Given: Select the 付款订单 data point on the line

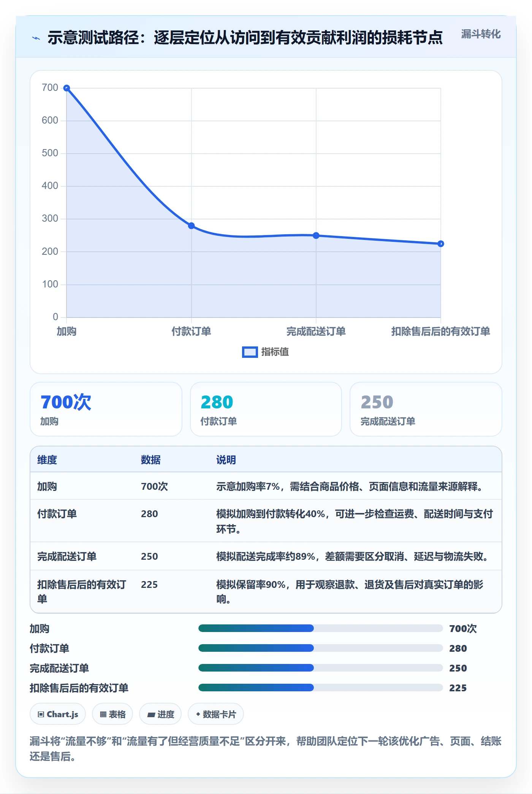Looking at the screenshot, I should point(192,226).
